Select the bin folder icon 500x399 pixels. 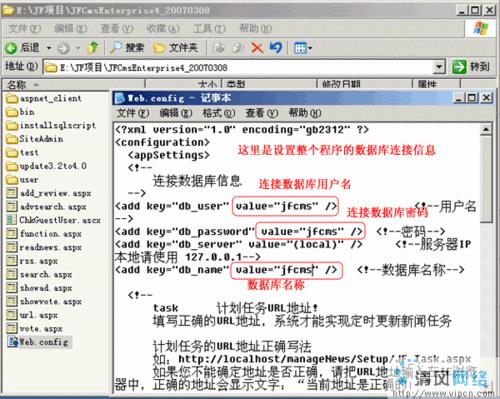[x=12, y=112]
